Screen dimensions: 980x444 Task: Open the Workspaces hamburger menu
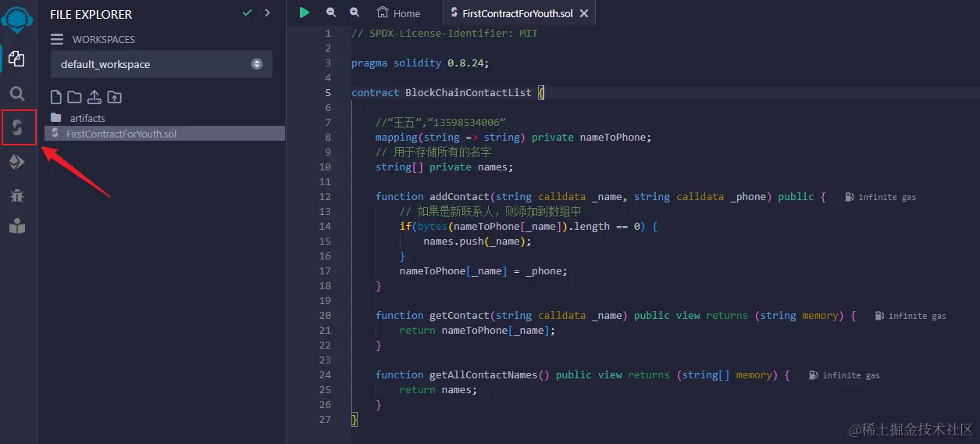pyautogui.click(x=57, y=39)
